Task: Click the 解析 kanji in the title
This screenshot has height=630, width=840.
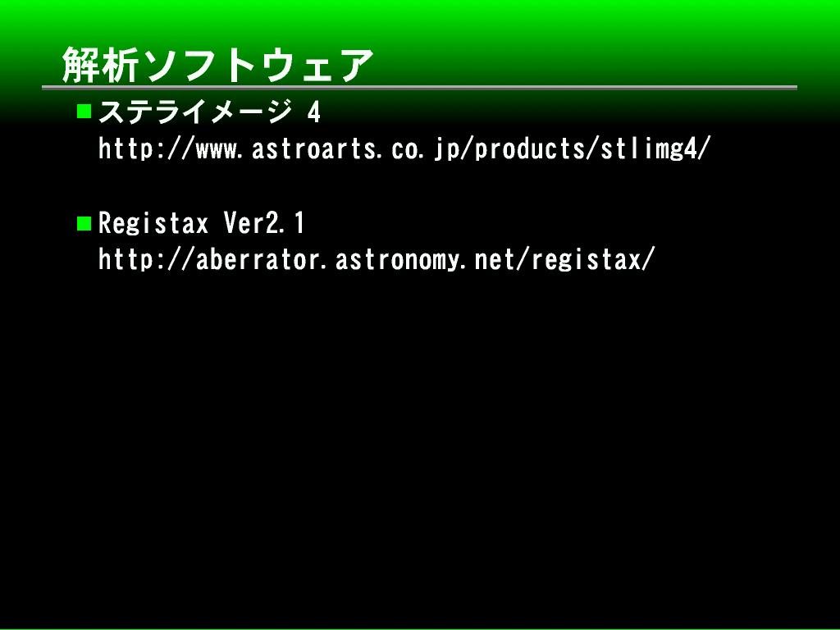Action: [100, 66]
